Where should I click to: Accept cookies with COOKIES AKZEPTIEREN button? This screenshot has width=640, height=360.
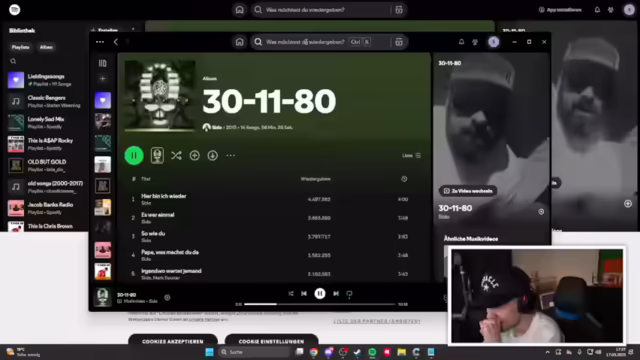tap(173, 340)
